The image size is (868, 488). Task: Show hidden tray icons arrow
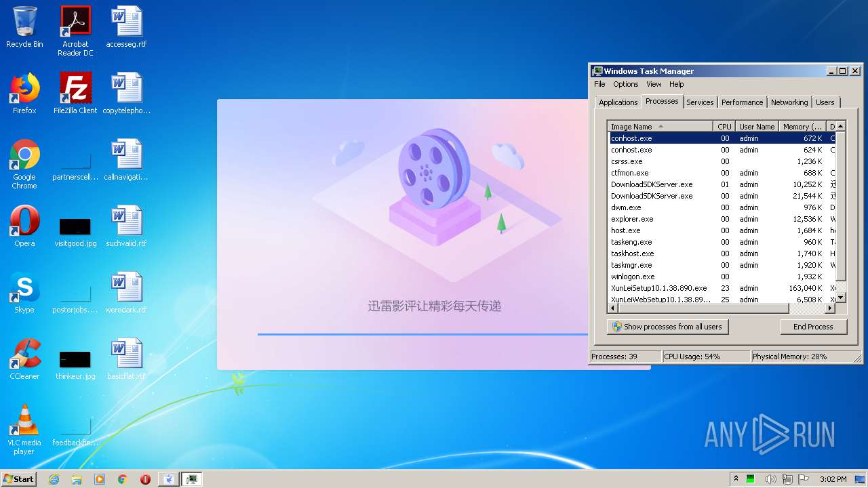click(736, 479)
